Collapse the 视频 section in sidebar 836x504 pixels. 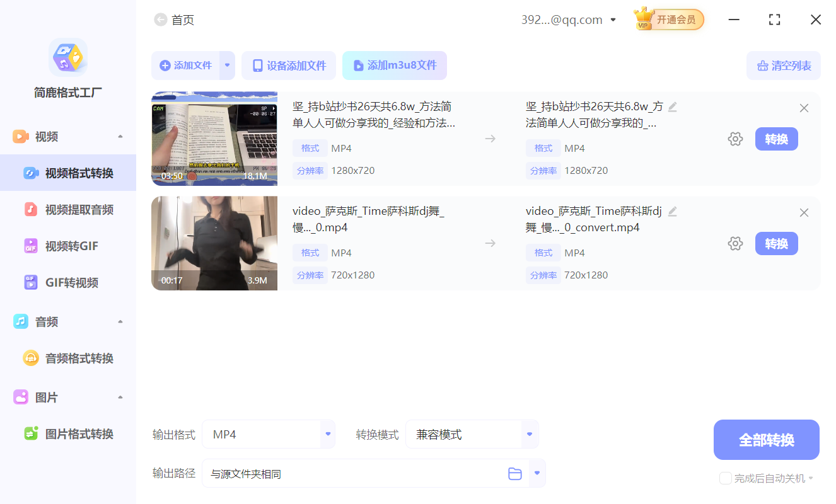[120, 136]
